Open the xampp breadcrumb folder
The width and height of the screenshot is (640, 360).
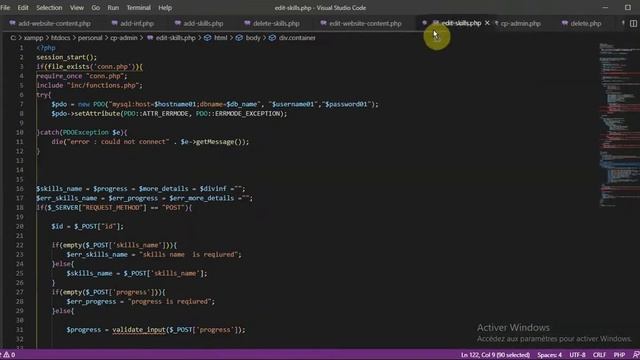(x=33, y=38)
